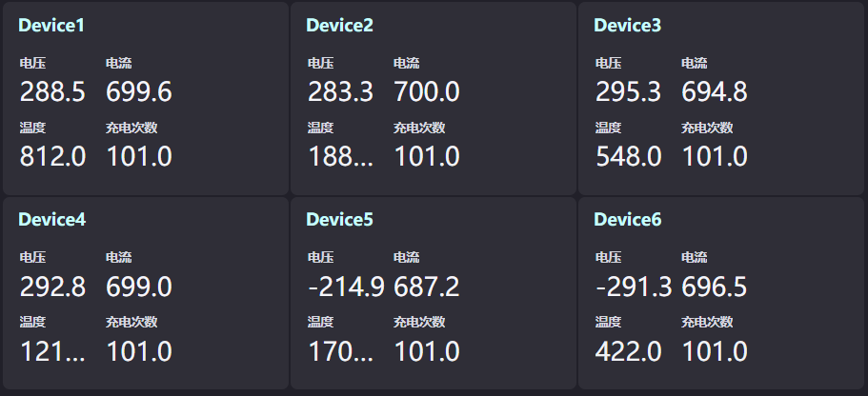Image resolution: width=868 pixels, height=396 pixels.
Task: Select the Device2 card title
Action: click(339, 26)
